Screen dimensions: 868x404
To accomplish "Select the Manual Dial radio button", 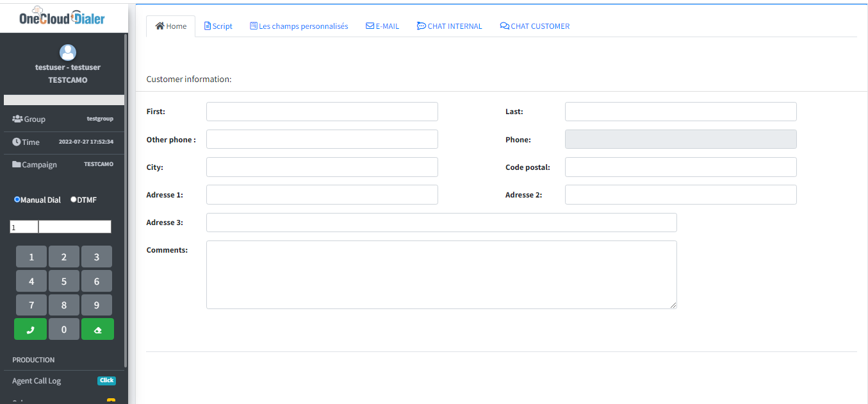I will (x=17, y=199).
